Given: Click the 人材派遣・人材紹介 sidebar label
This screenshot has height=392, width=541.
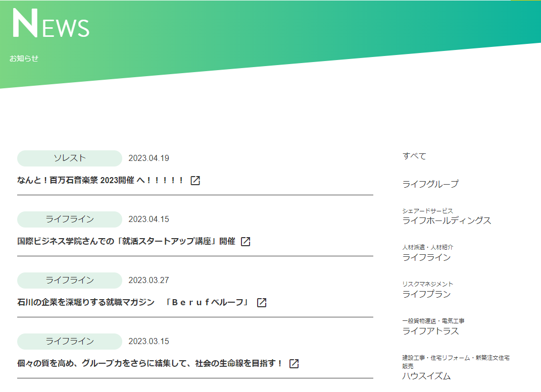Looking at the screenshot, I should pos(427,247).
